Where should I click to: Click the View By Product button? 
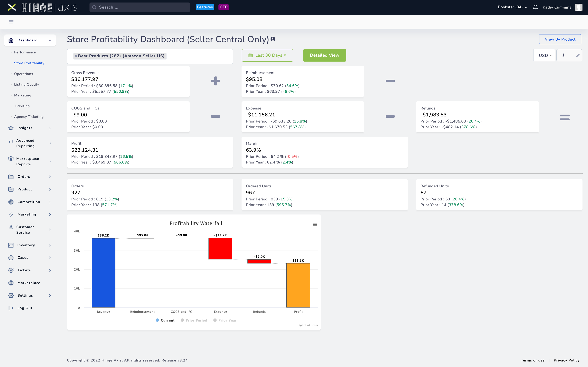[560, 39]
